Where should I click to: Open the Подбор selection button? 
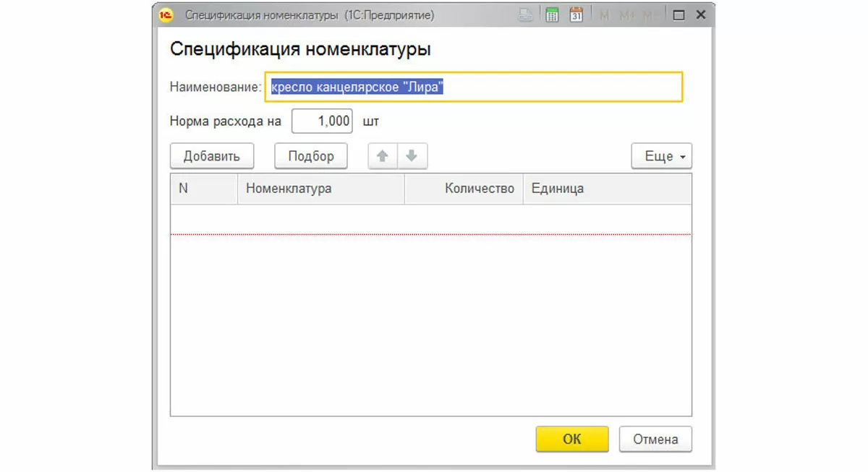(311, 156)
